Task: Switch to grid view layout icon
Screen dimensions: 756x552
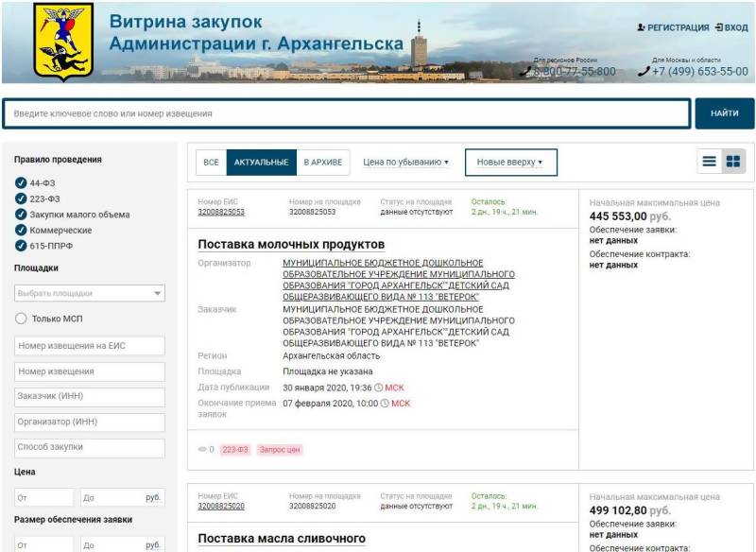Action: pos(732,162)
